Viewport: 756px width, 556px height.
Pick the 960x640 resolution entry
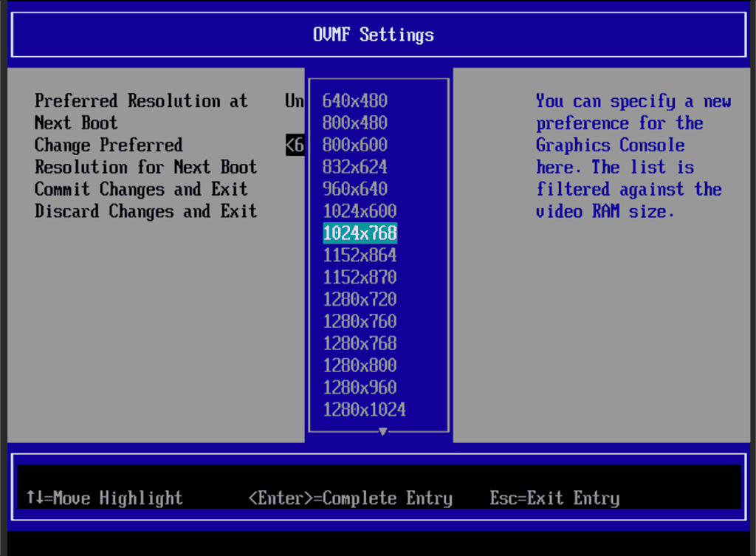click(355, 189)
